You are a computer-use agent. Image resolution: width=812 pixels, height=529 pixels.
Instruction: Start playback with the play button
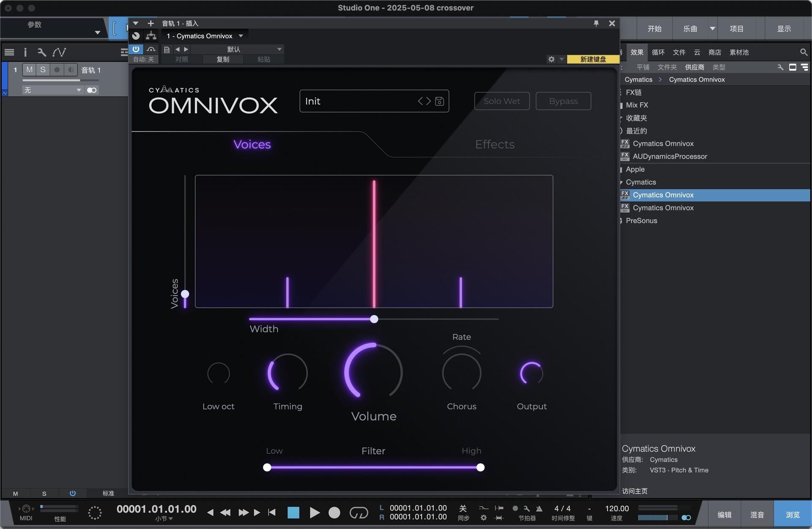[x=314, y=513]
